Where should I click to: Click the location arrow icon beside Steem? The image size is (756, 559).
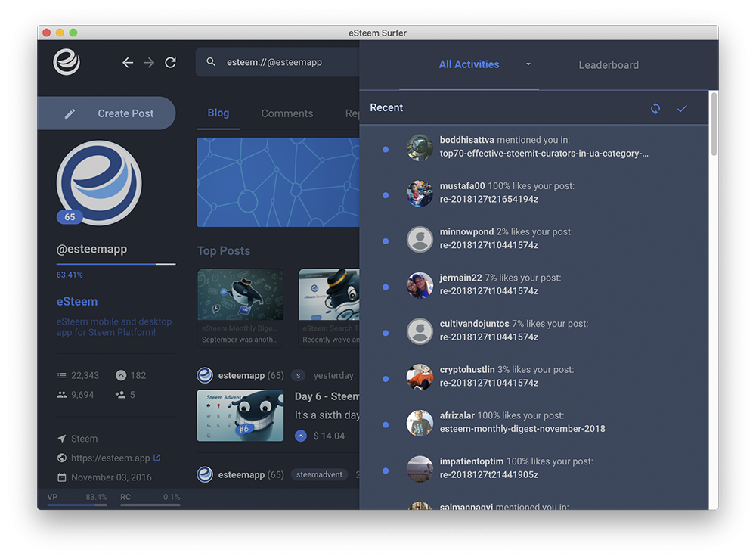click(62, 439)
